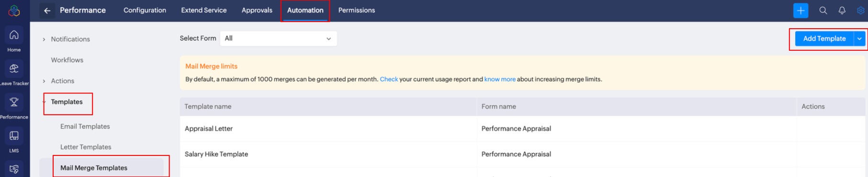Open the Add Template dropdown arrow

coord(859,39)
